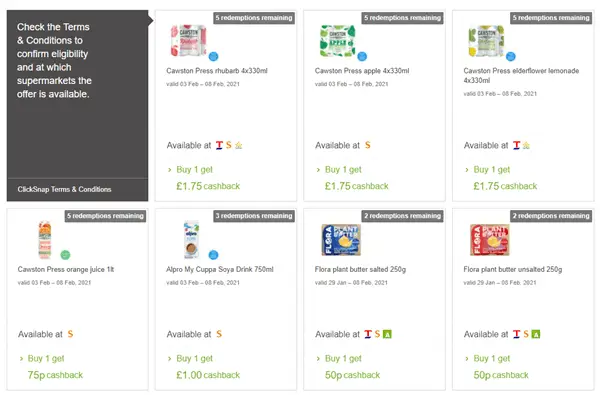The width and height of the screenshot is (600, 395).
Task: Click the Morrisons icon on elderflower lemonade offer
Action: tap(527, 145)
